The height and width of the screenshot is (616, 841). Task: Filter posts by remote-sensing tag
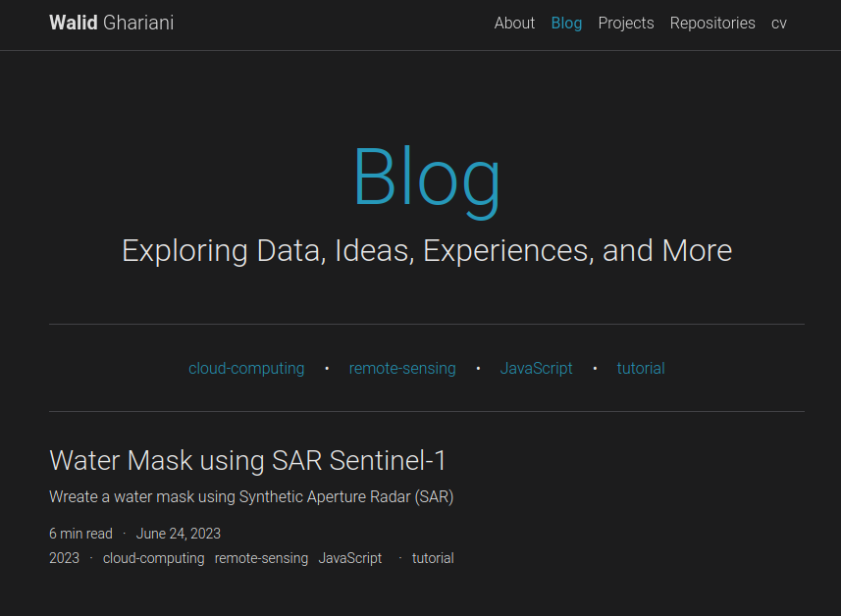402,368
